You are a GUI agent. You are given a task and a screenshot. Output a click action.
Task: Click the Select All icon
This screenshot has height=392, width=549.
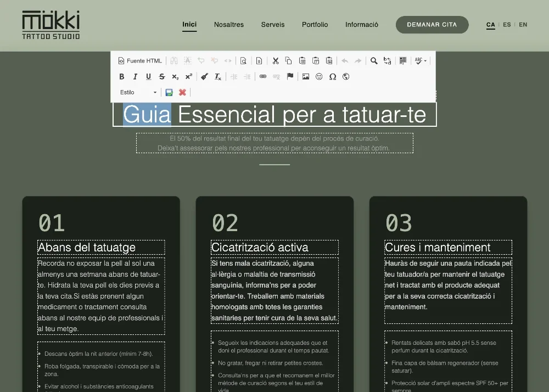click(x=403, y=61)
